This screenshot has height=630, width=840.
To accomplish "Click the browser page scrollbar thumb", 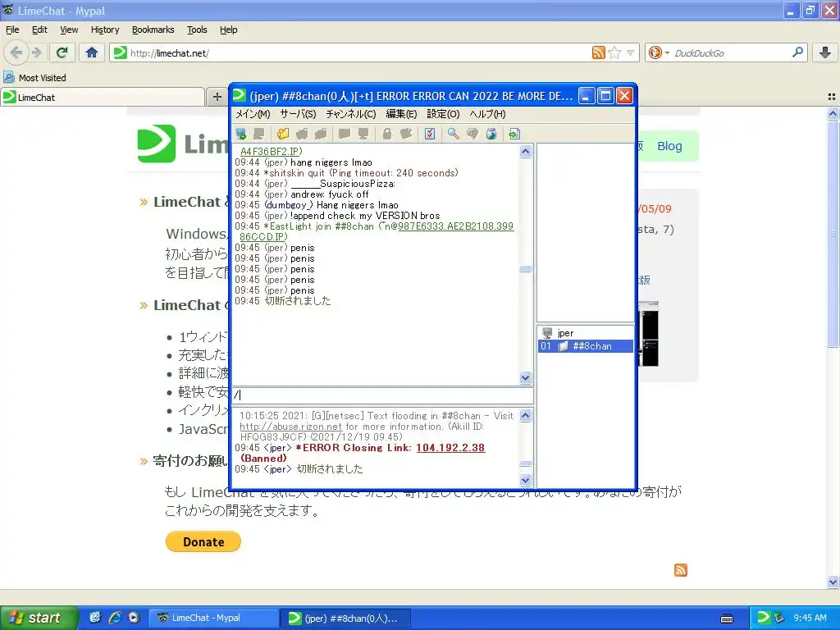I will pos(833,234).
